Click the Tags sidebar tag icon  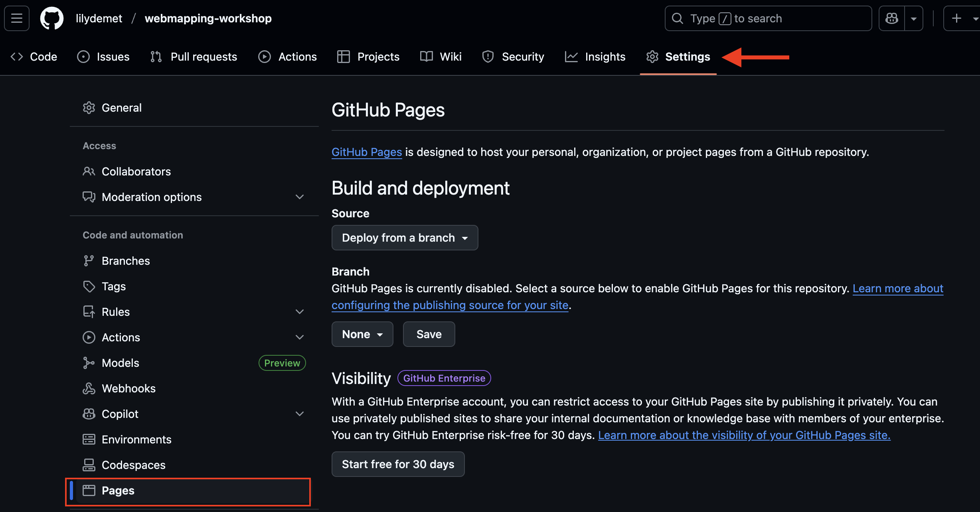[89, 286]
